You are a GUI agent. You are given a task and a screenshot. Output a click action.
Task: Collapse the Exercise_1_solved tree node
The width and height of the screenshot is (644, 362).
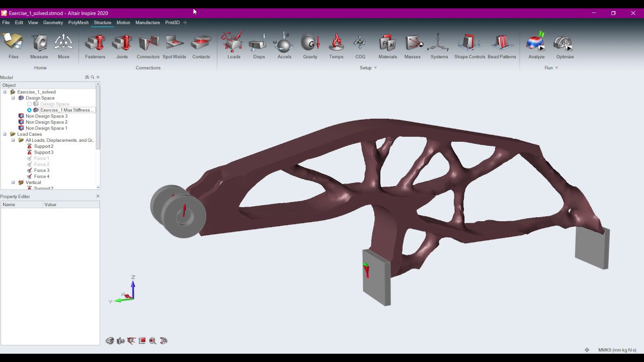(x=5, y=92)
